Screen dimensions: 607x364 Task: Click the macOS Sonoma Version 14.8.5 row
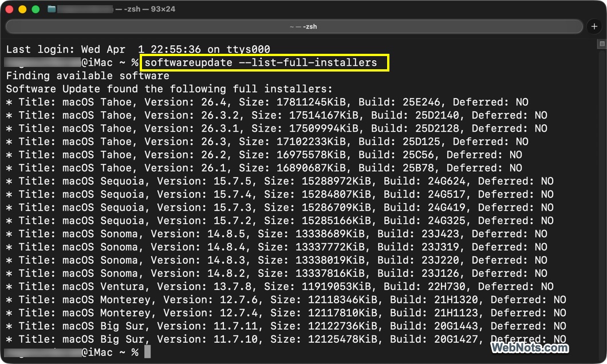pos(277,234)
